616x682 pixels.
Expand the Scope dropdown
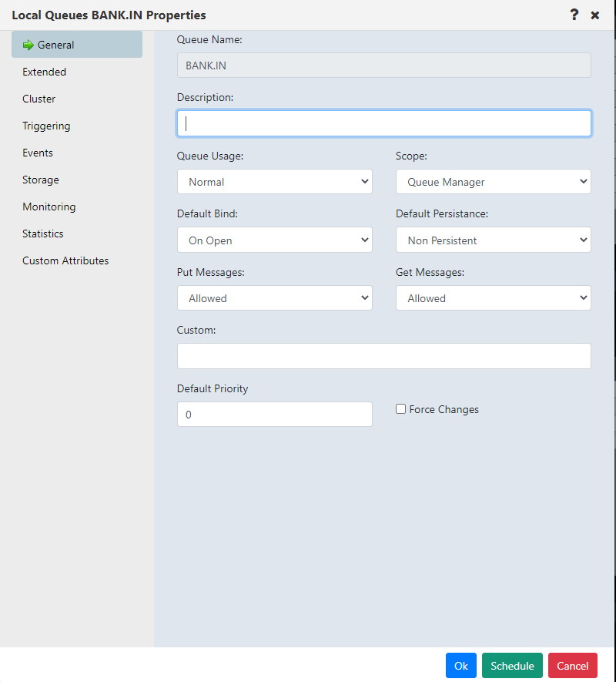494,182
